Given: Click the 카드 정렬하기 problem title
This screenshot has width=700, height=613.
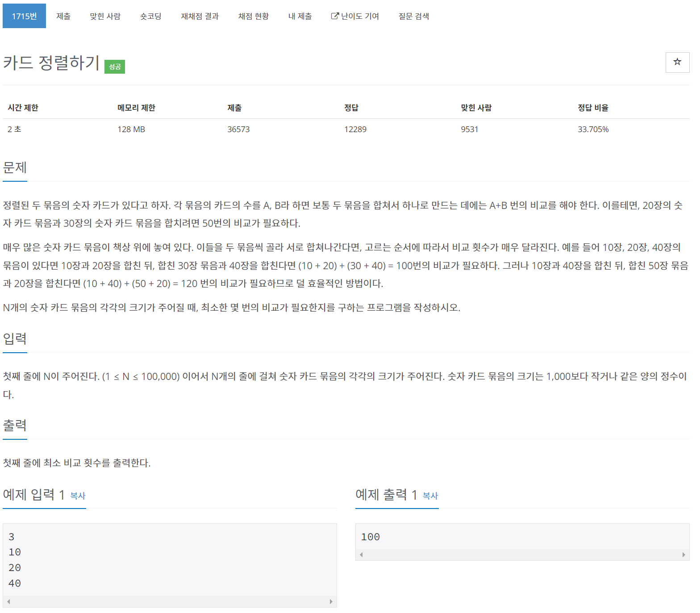Looking at the screenshot, I should click(x=51, y=63).
